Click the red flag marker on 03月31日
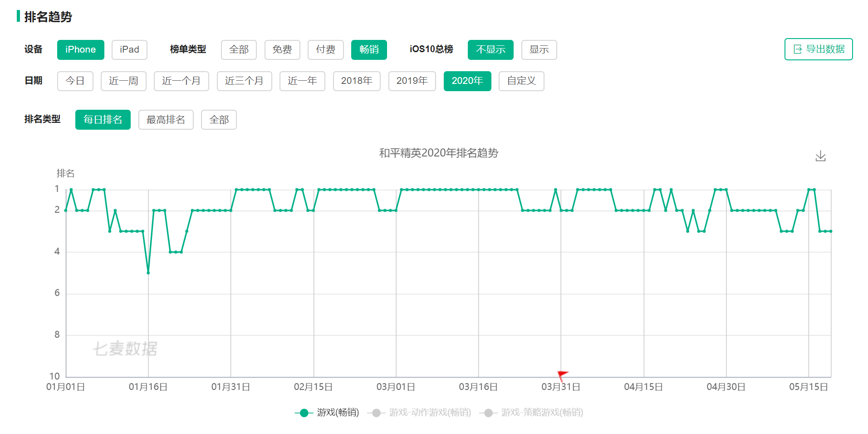868x434 pixels. tap(563, 375)
